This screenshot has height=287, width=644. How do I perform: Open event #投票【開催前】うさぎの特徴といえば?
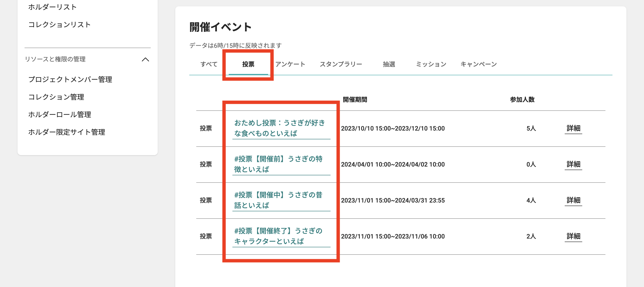point(281,164)
